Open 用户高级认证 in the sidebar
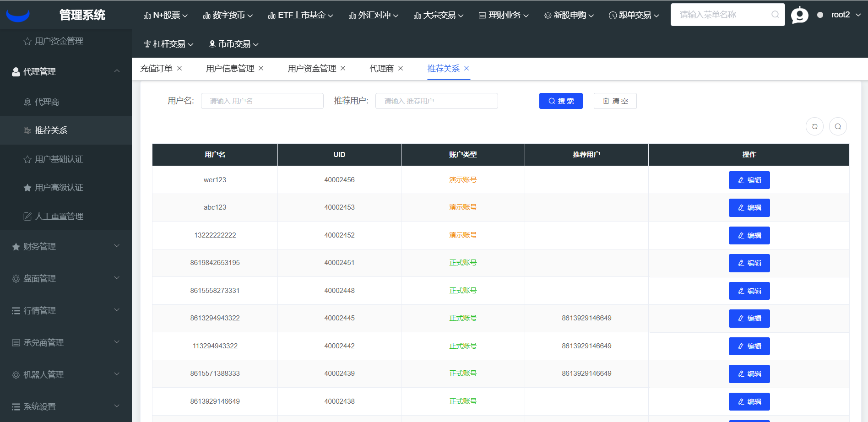868x422 pixels. (x=66, y=188)
